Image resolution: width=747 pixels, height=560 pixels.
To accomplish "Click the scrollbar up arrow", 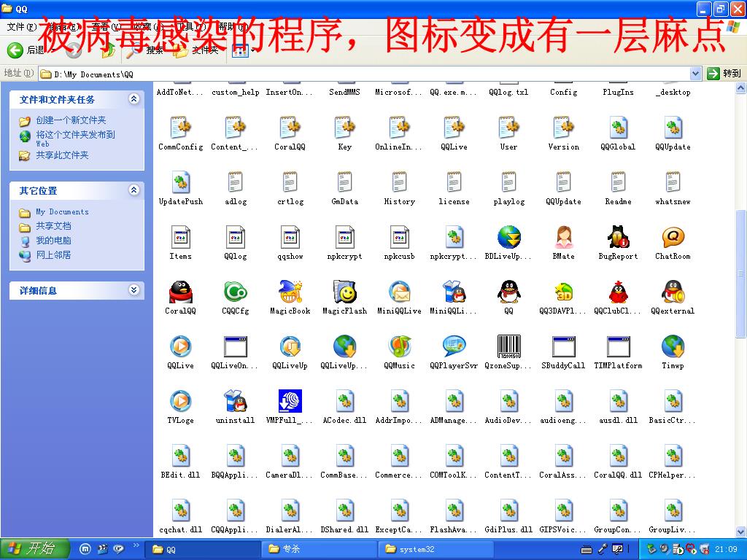I will (x=741, y=88).
